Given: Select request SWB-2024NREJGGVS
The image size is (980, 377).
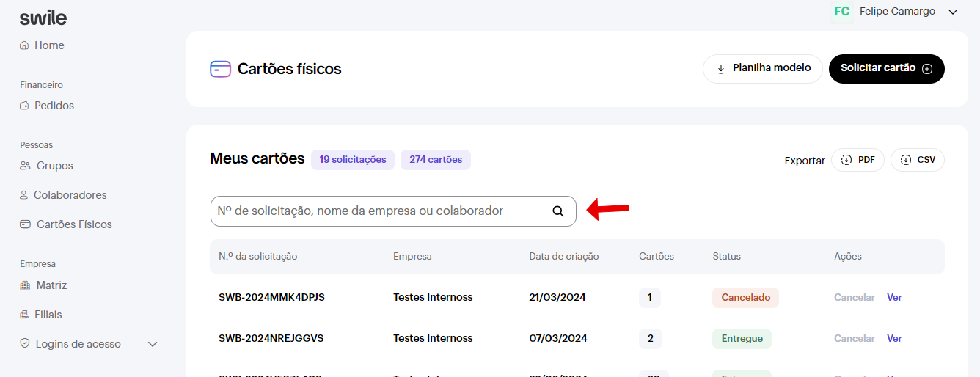Looking at the screenshot, I should coord(271,339).
